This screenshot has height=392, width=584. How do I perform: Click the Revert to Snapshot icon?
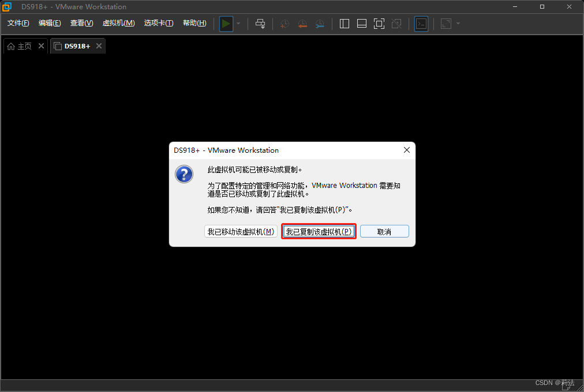tap(302, 24)
